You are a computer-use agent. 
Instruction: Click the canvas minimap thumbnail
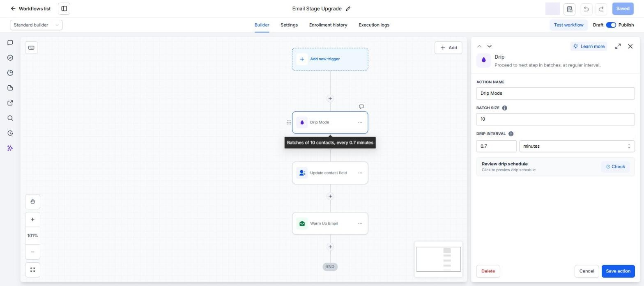pos(438,259)
